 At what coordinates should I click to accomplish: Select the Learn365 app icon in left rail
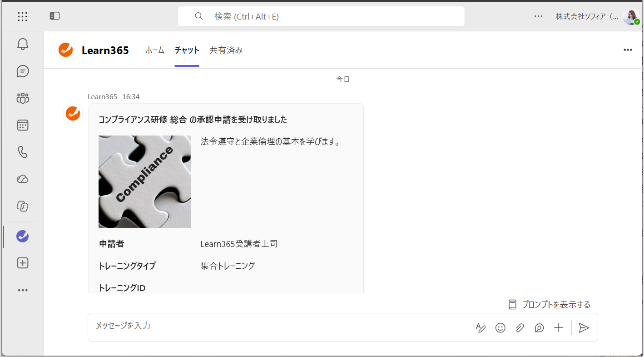click(23, 236)
